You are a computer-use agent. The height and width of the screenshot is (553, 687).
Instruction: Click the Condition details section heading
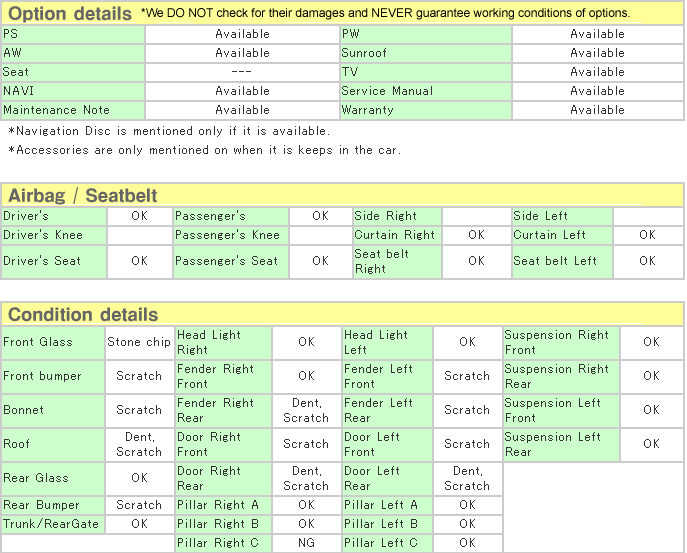(x=83, y=315)
